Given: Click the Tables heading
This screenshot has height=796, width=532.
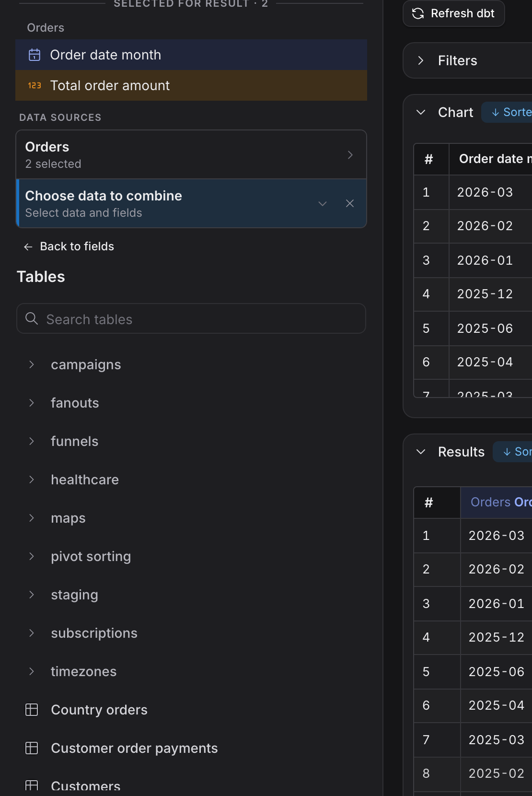Looking at the screenshot, I should [41, 277].
